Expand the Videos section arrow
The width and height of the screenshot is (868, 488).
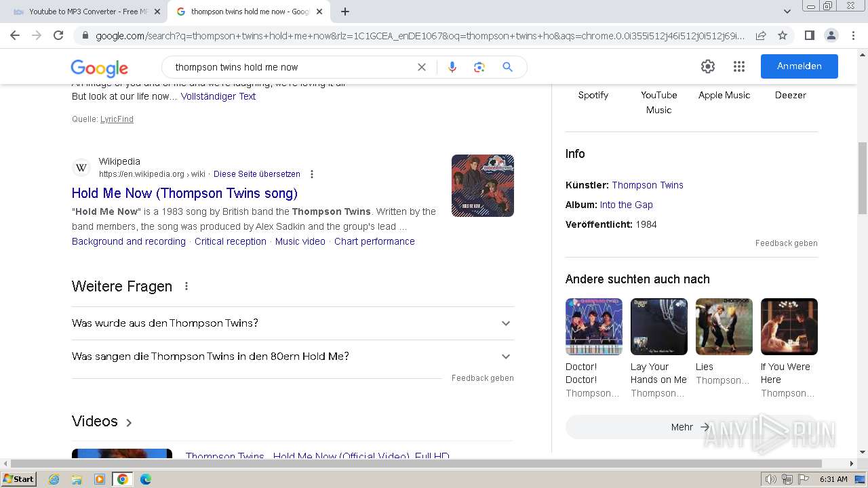[129, 422]
